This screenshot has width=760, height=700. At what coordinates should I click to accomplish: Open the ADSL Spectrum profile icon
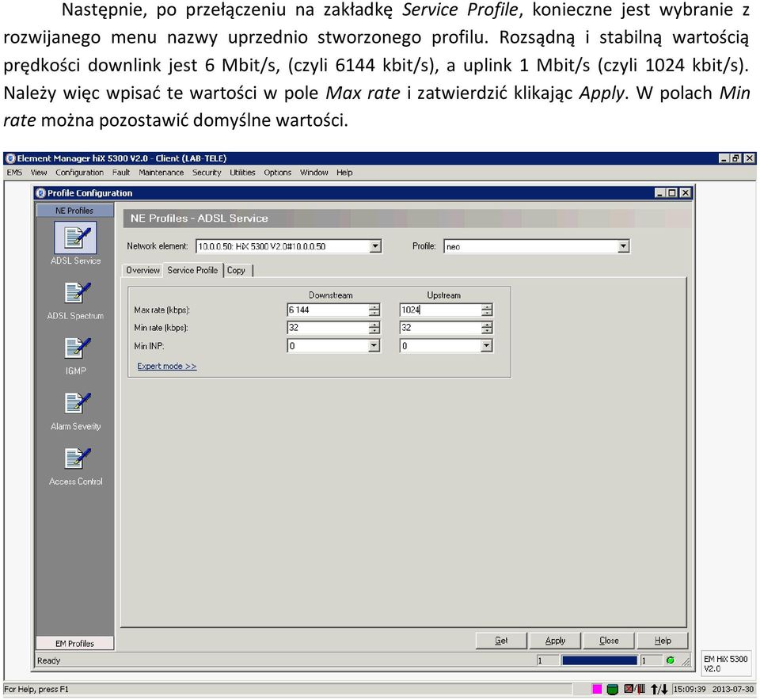77,293
